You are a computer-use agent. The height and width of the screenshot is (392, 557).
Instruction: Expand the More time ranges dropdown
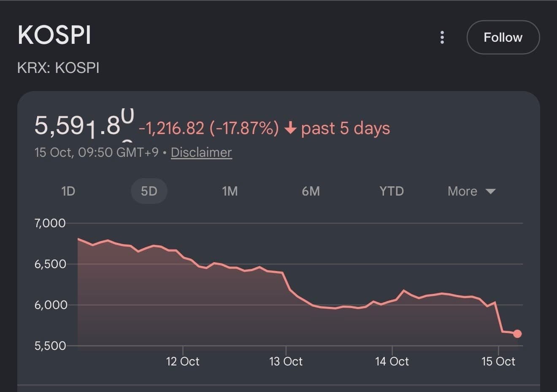click(x=471, y=191)
